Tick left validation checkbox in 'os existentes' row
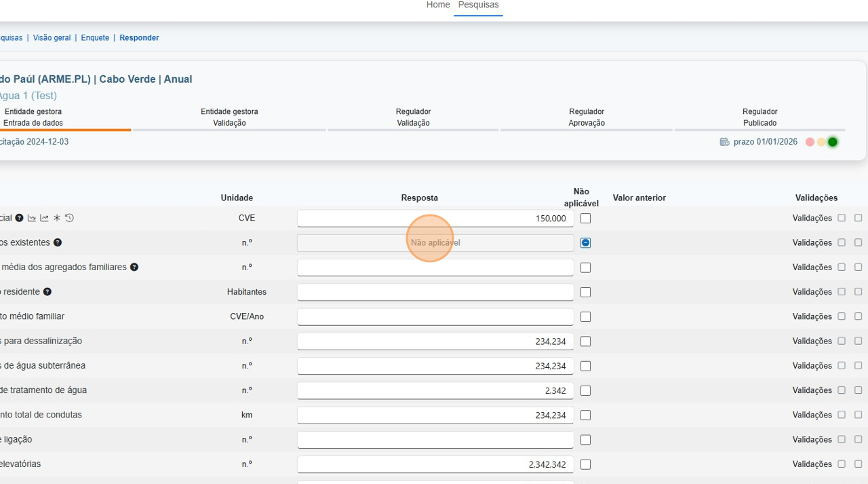Screen dimensions: 868x484 point(842,242)
